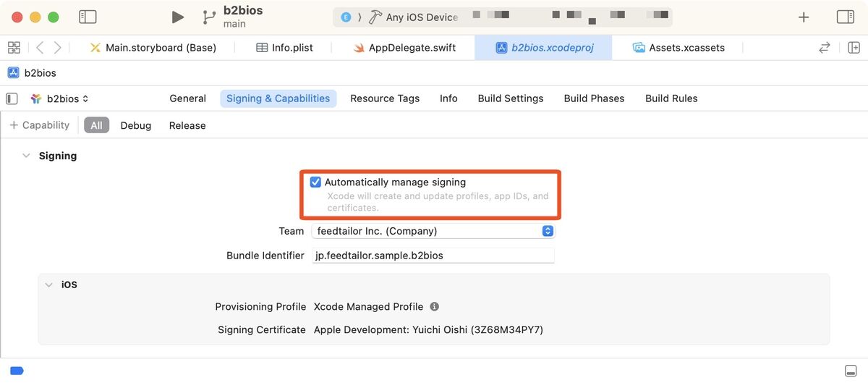The width and height of the screenshot is (868, 383).
Task: Show Xcode Managed Profile info icon
Action: click(435, 306)
